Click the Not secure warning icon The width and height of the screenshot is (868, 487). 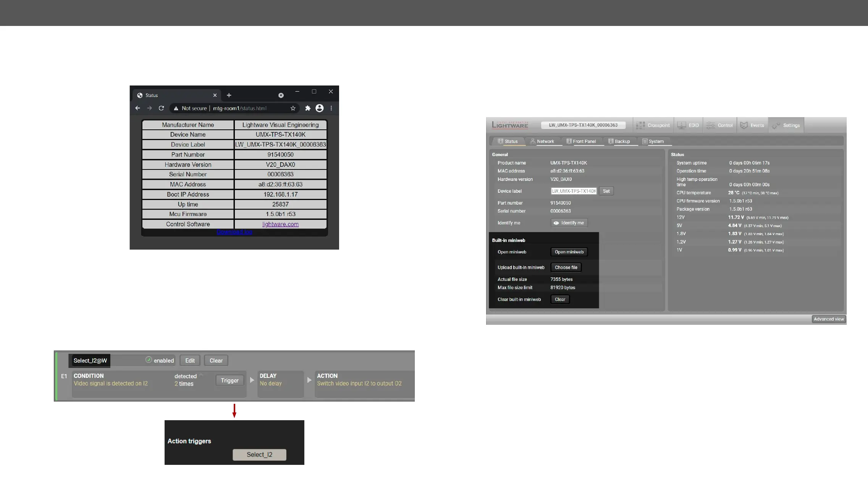pos(176,108)
